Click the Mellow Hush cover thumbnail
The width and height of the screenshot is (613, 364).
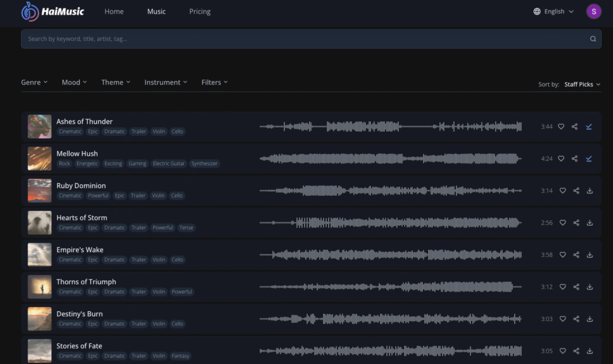pyautogui.click(x=40, y=158)
